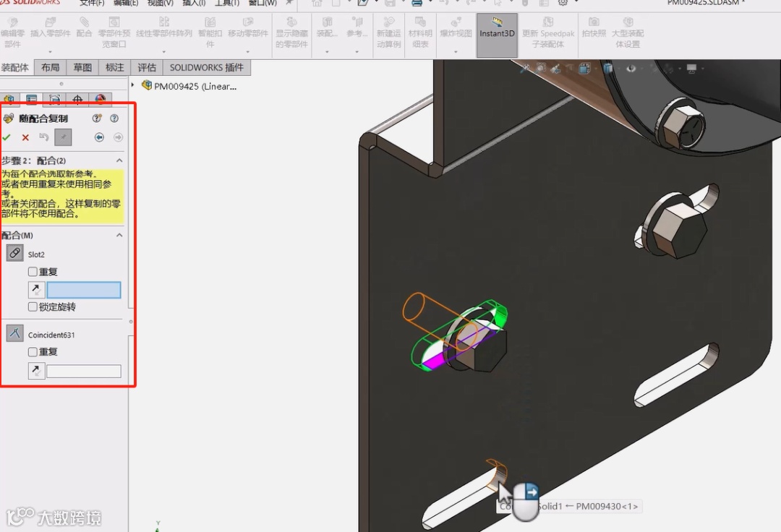The width and height of the screenshot is (781, 532).
Task: Toggle the keep-visible pushpin button
Action: coord(63,137)
